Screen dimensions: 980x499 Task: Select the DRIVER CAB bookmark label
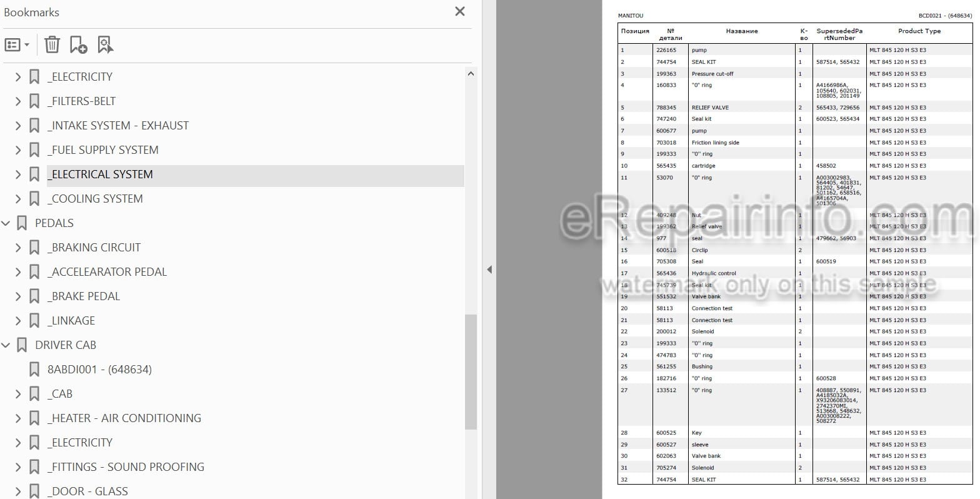66,345
